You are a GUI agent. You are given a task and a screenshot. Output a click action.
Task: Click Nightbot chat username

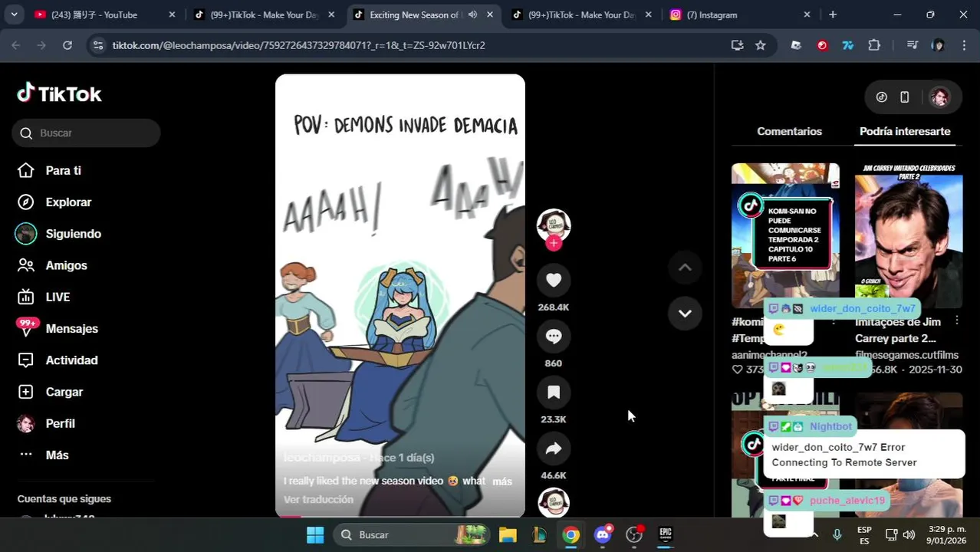(x=830, y=426)
